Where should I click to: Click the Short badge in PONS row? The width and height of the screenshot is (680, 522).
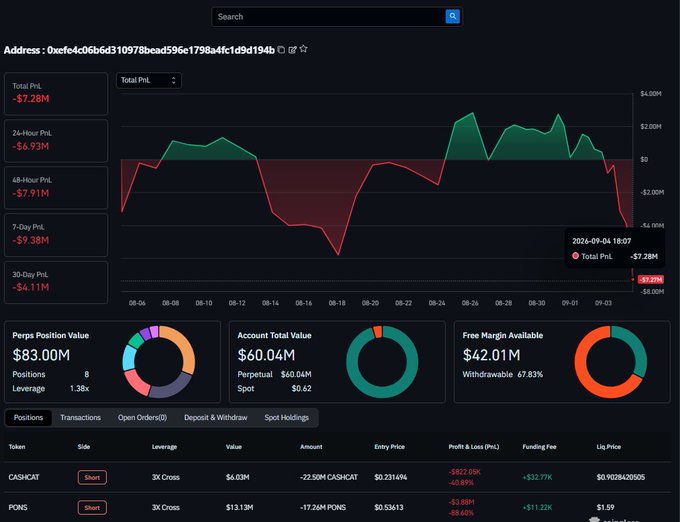[92, 508]
